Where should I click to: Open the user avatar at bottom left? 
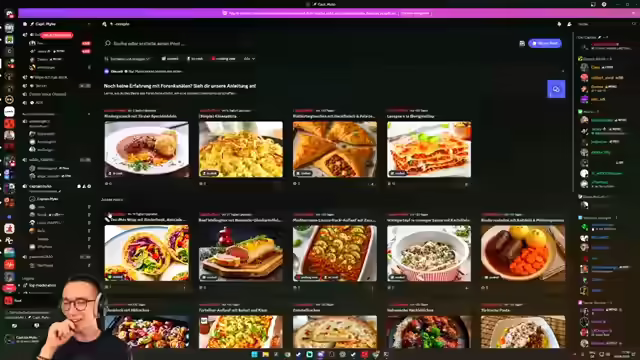pos(9,338)
